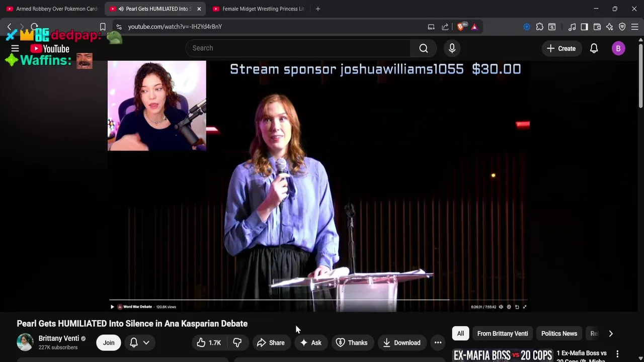Switch to Armed Robbery Over Pokemon Cards tab

(x=52, y=9)
